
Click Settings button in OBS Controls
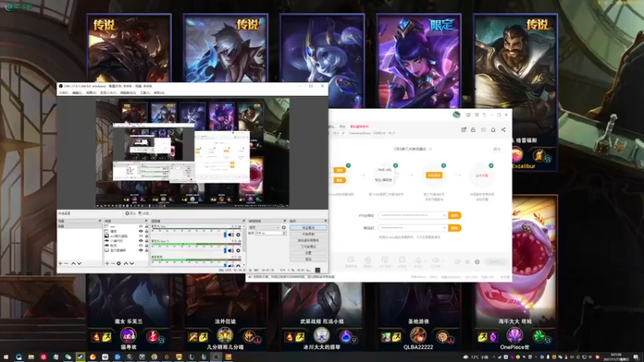click(x=308, y=253)
